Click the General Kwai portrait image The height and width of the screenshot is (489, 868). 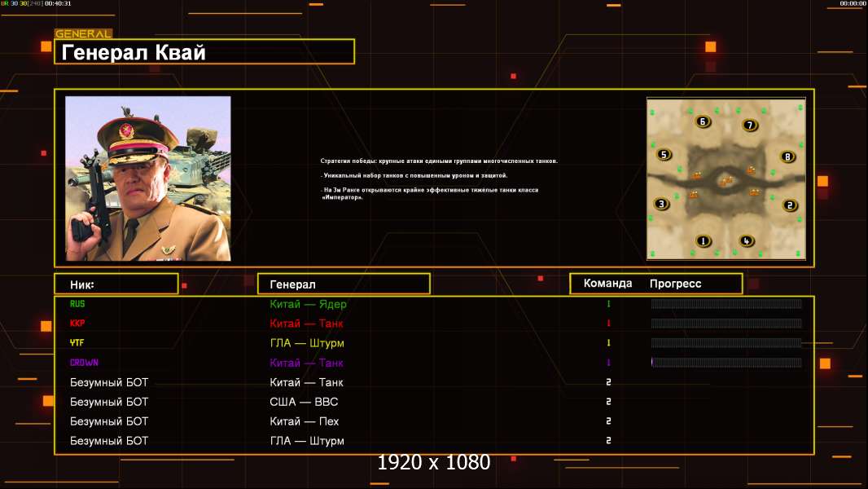click(x=148, y=178)
